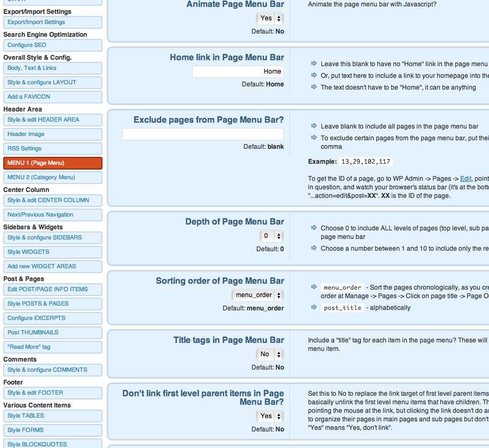
Task: Go to Body, Text & Links settings
Action: (x=53, y=68)
